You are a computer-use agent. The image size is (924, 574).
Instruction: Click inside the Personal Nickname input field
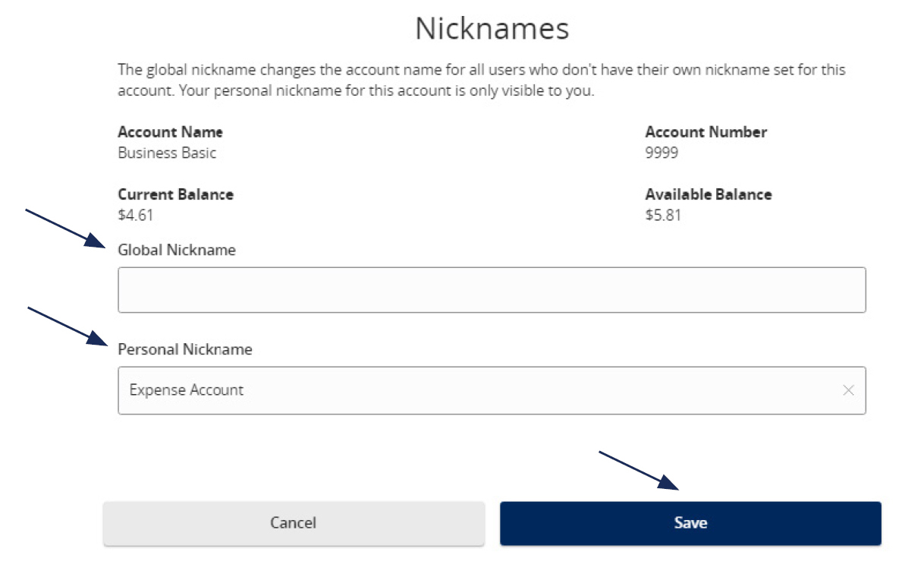pyautogui.click(x=455, y=390)
